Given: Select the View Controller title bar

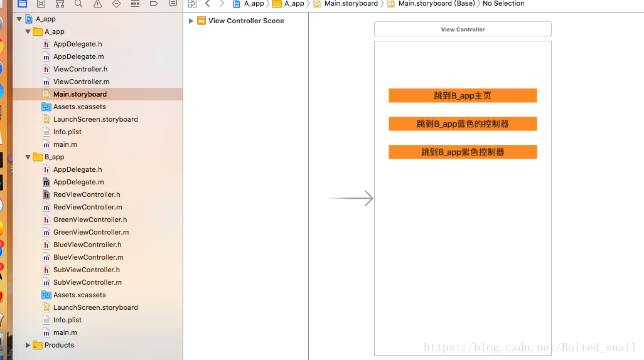Looking at the screenshot, I should click(x=463, y=29).
